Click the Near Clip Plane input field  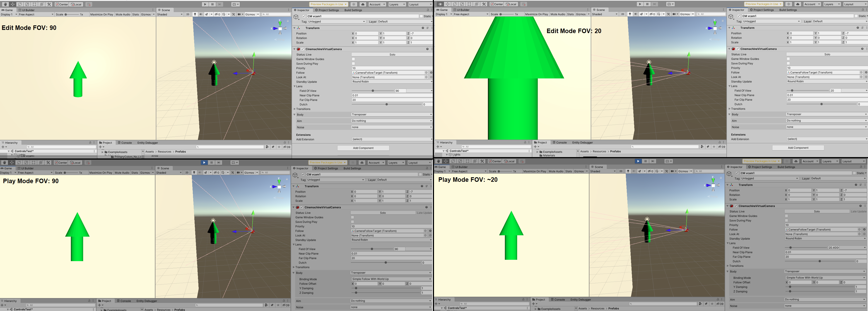click(391, 95)
